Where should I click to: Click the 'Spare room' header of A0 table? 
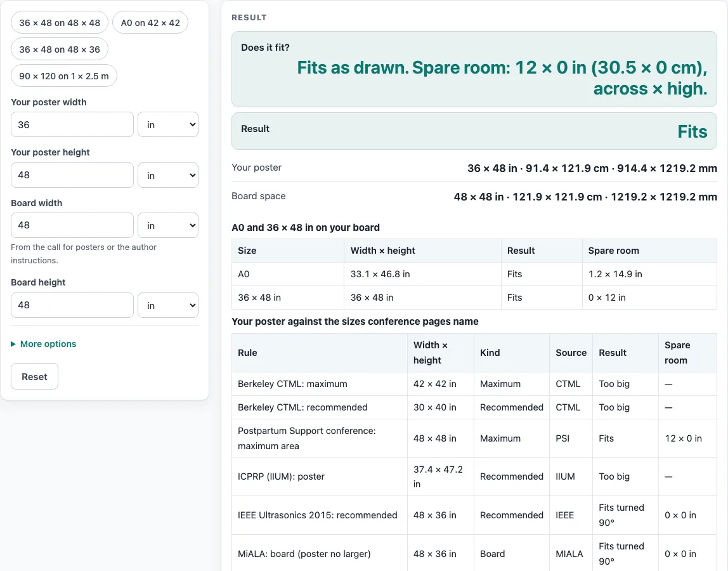pos(649,251)
